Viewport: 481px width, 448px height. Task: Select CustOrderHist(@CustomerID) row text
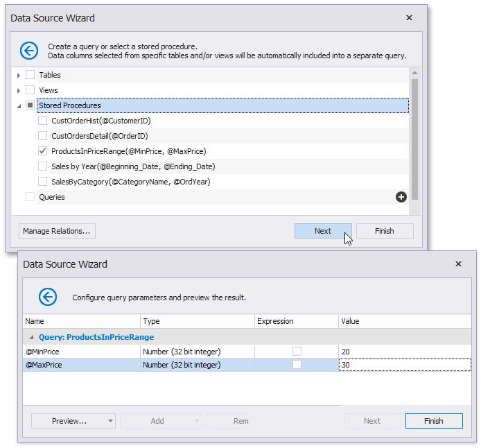coord(101,121)
